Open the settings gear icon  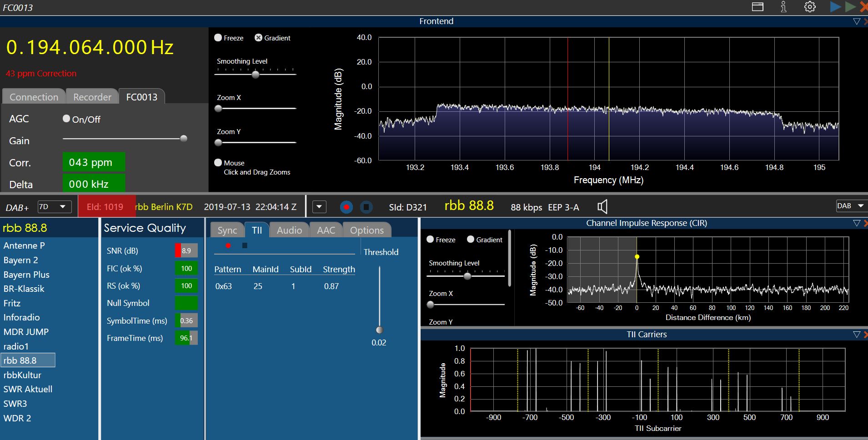tap(810, 7)
